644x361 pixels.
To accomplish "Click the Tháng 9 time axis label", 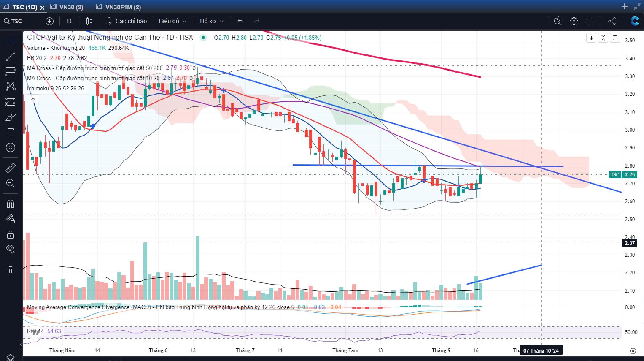I will coord(441,350).
